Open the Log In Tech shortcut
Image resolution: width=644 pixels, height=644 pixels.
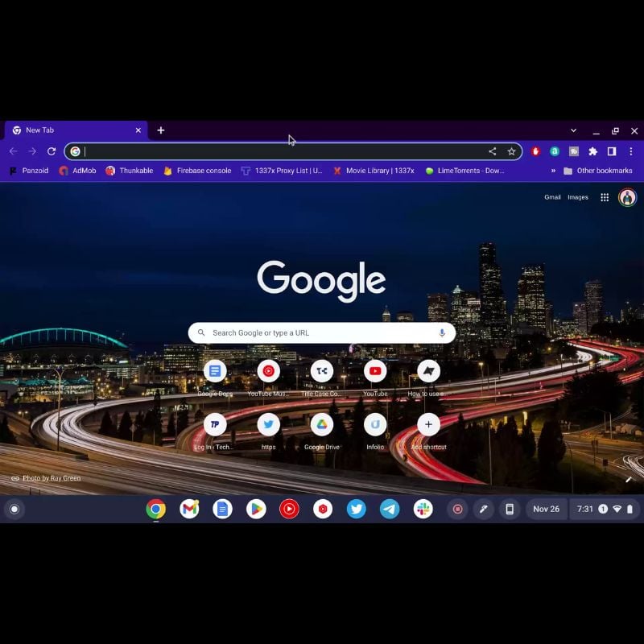[215, 431]
